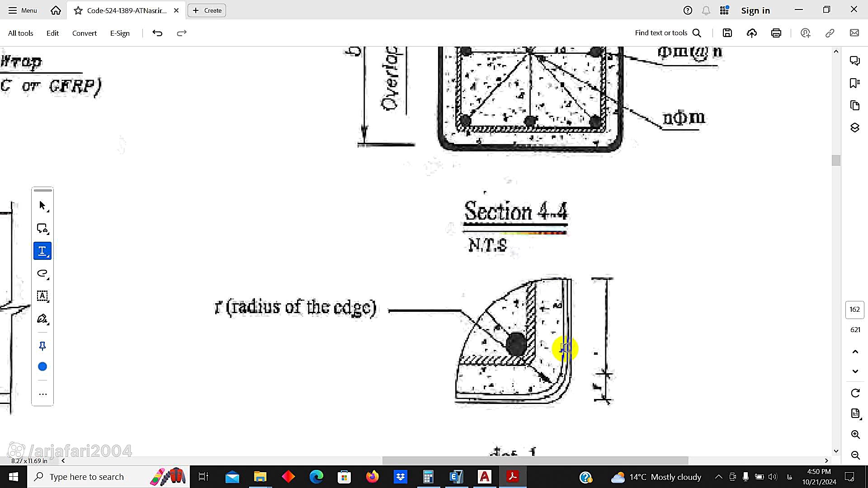Open the clock showing 4:50 PM

tap(819, 477)
